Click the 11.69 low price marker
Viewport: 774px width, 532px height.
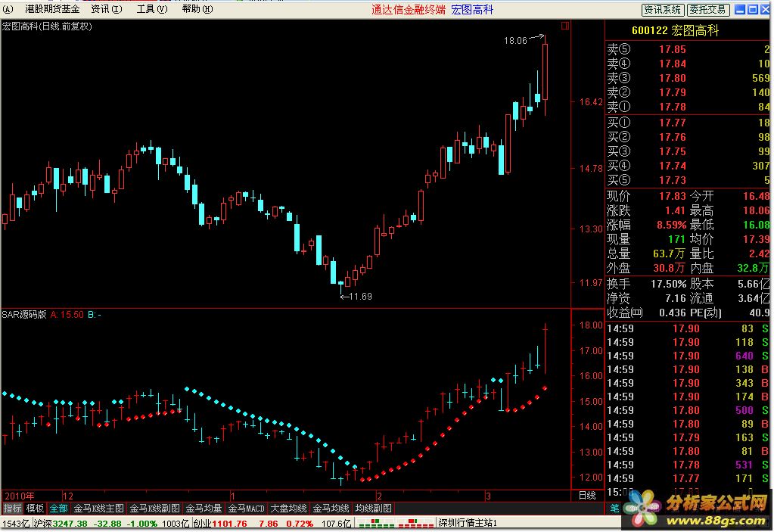click(x=360, y=297)
